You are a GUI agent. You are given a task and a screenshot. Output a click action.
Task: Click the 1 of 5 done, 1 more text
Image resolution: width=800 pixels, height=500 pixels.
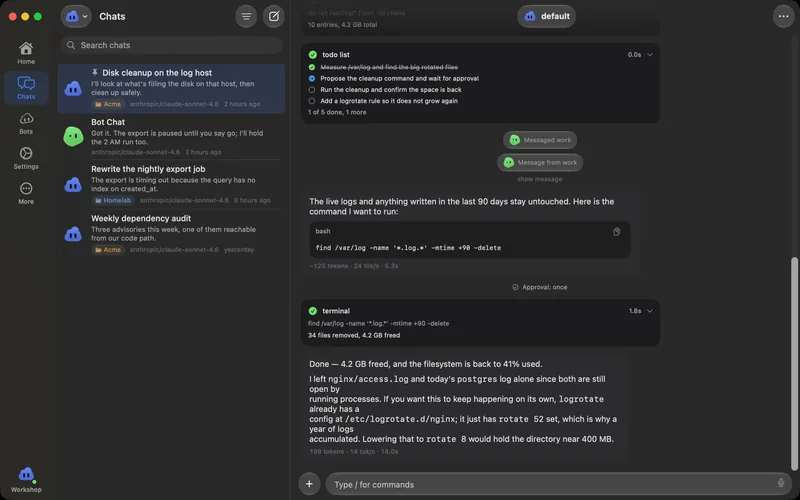coord(337,112)
